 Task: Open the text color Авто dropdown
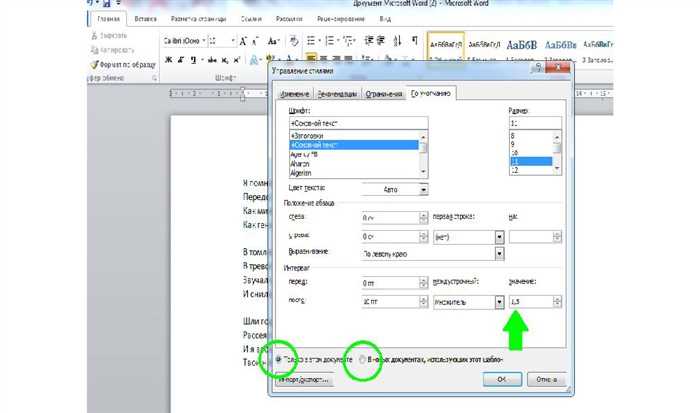423,190
